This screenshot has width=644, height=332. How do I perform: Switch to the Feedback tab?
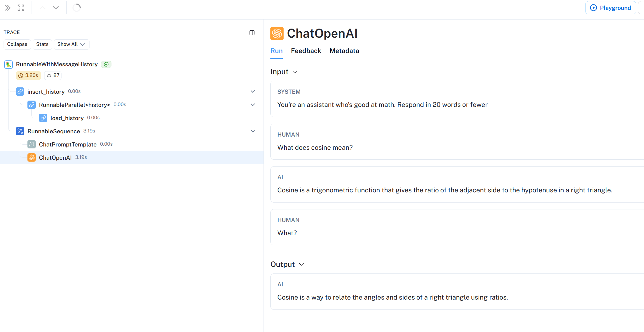[306, 51]
